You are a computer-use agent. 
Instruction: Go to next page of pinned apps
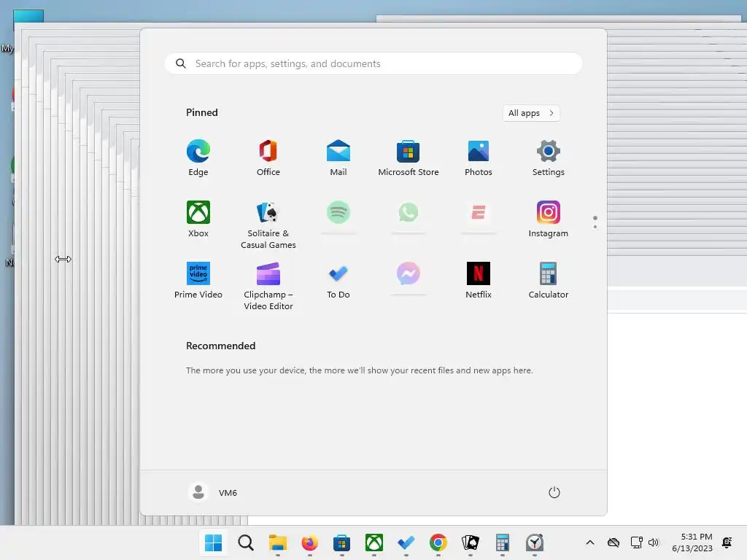click(x=595, y=227)
